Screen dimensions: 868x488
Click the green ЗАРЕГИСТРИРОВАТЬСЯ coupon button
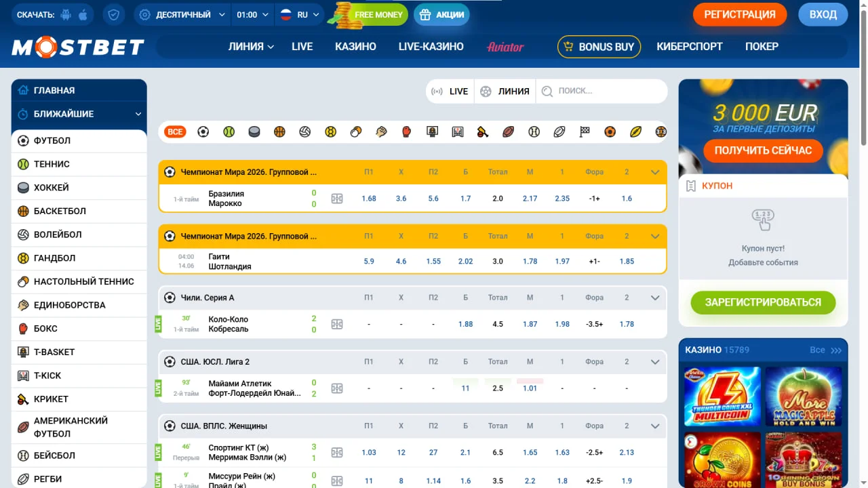763,302
